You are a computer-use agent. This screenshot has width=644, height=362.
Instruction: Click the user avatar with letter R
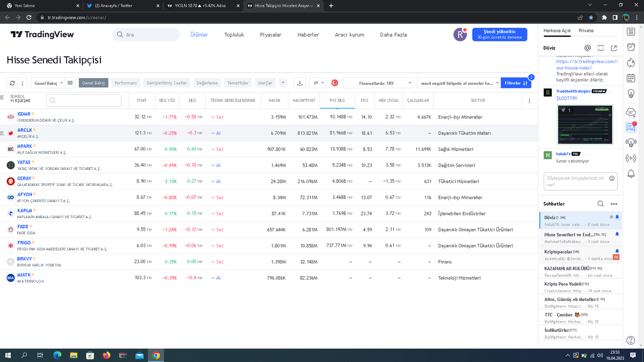click(x=460, y=34)
